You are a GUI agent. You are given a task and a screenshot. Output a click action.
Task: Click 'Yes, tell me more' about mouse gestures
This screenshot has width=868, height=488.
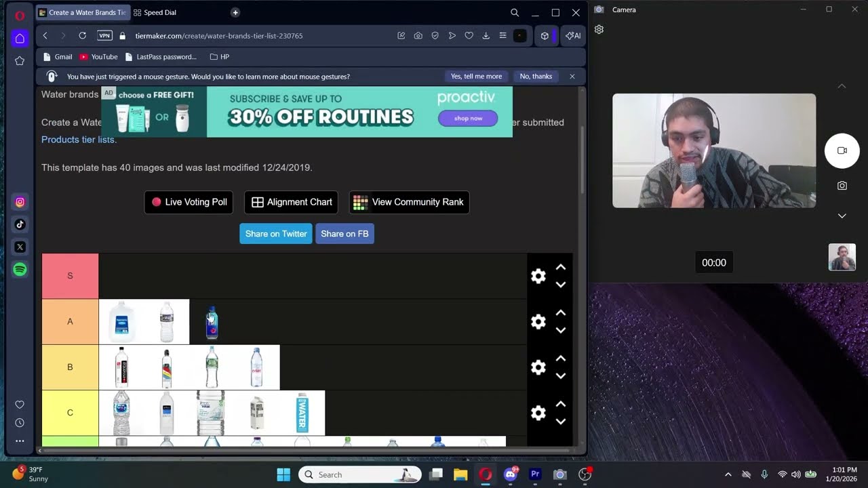pyautogui.click(x=477, y=77)
